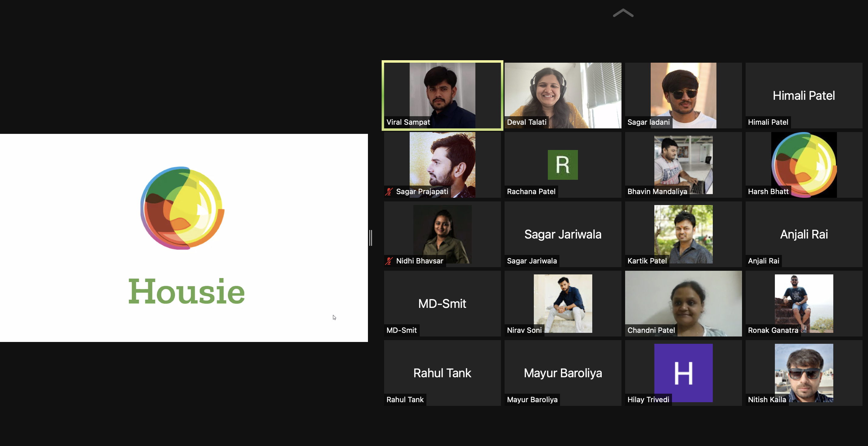Image resolution: width=868 pixels, height=446 pixels.
Task: Select the MD-Smit participant tile
Action: click(x=443, y=304)
